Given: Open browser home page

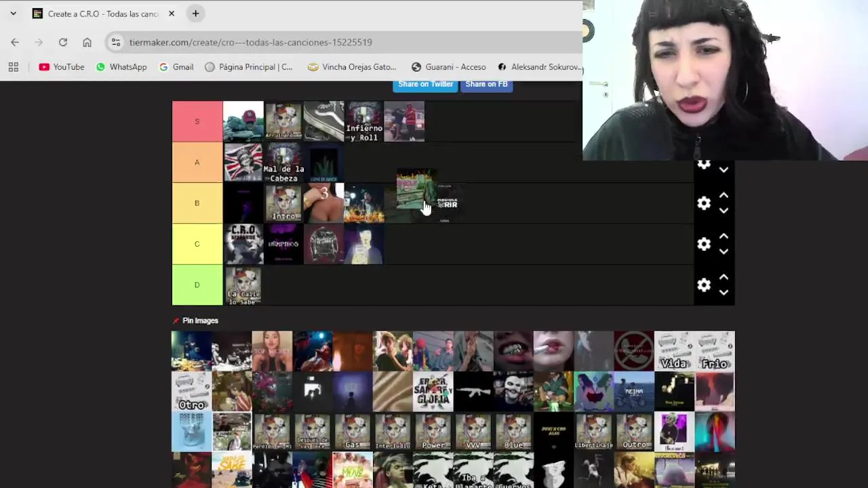Looking at the screenshot, I should (x=87, y=42).
